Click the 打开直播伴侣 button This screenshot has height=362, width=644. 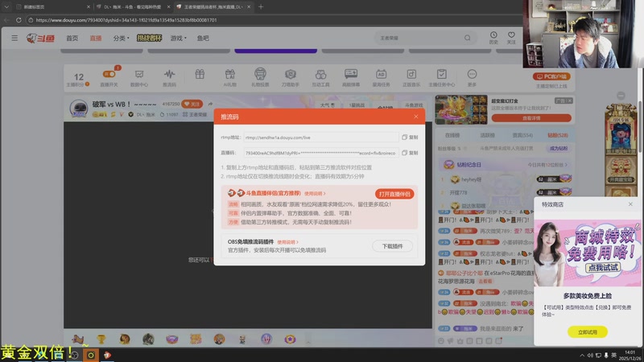click(x=394, y=194)
